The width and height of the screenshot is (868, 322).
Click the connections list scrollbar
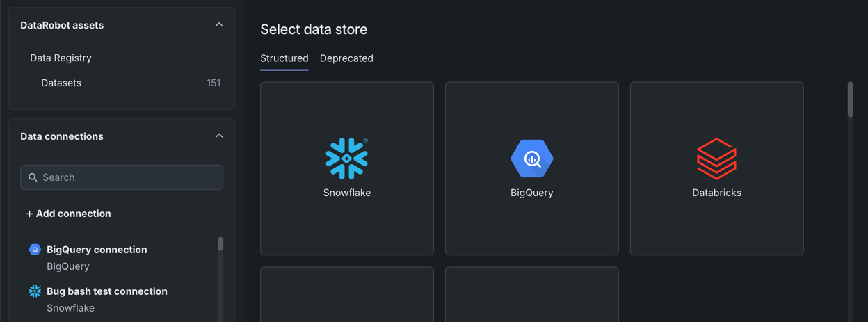pos(220,244)
